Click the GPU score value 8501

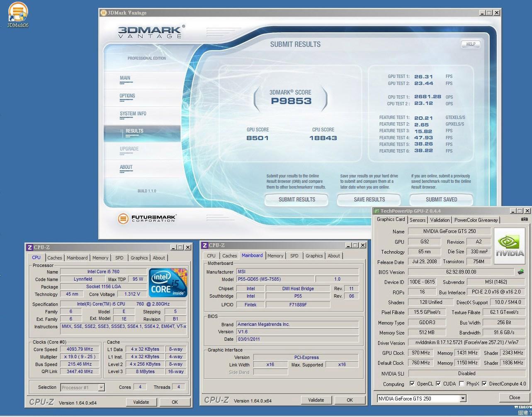click(x=257, y=138)
